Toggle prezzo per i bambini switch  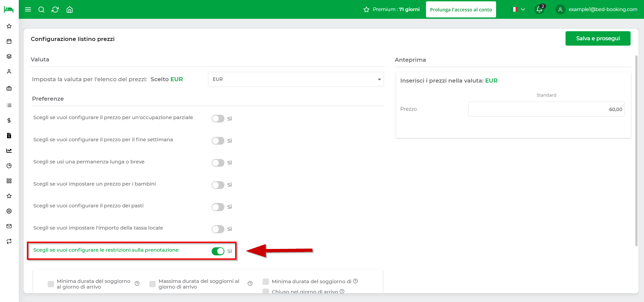click(218, 185)
